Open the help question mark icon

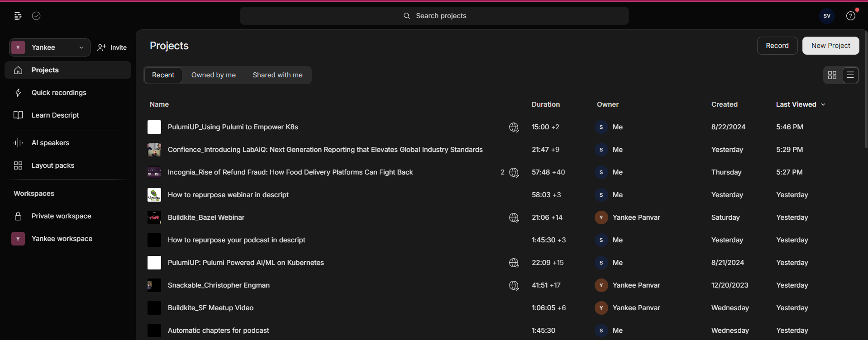tap(850, 16)
